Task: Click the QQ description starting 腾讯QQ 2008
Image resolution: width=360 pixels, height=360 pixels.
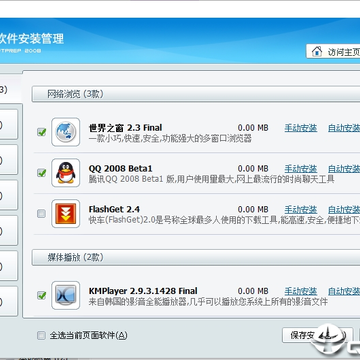Action: (x=211, y=179)
